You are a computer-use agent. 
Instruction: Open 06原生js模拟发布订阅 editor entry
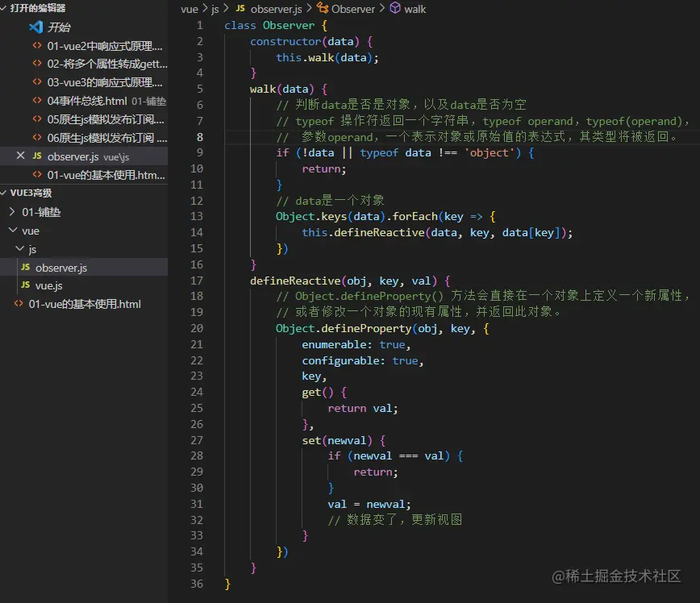coord(107,138)
